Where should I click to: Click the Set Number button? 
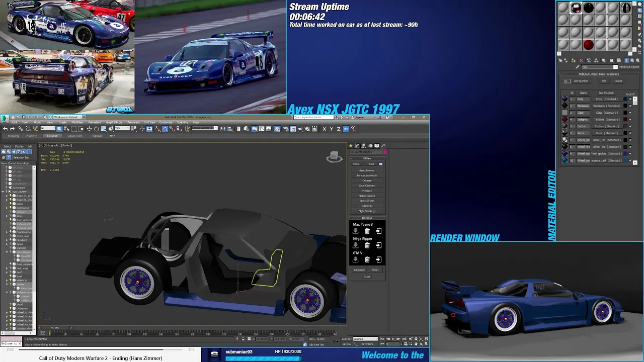tap(581, 81)
